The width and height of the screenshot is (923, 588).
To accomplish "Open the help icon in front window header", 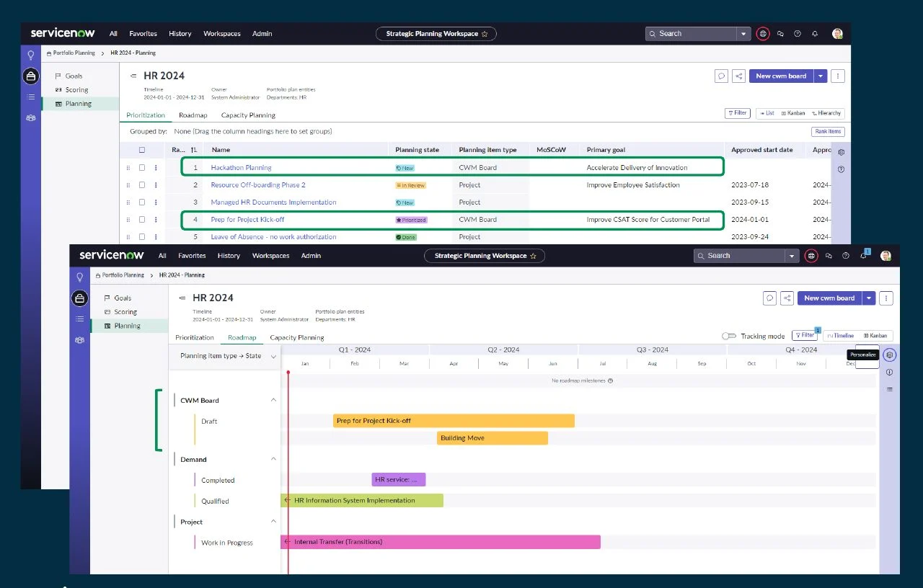I will tap(846, 256).
